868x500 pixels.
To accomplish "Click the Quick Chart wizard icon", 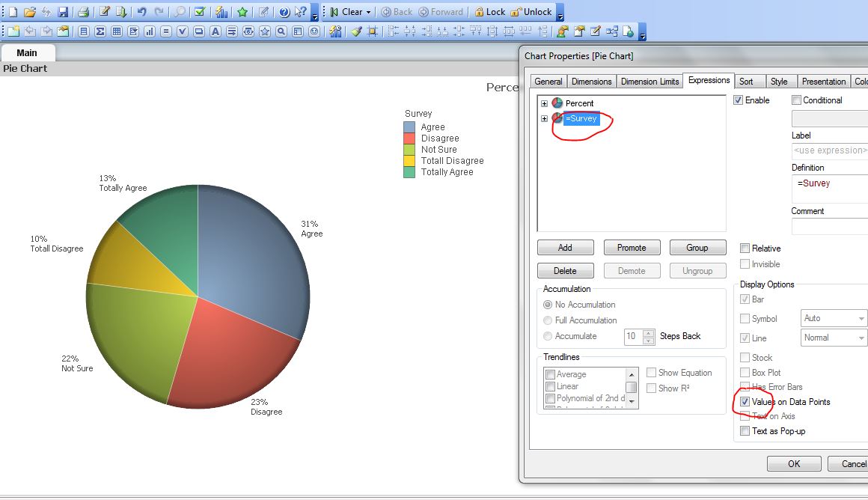I will 221,12.
